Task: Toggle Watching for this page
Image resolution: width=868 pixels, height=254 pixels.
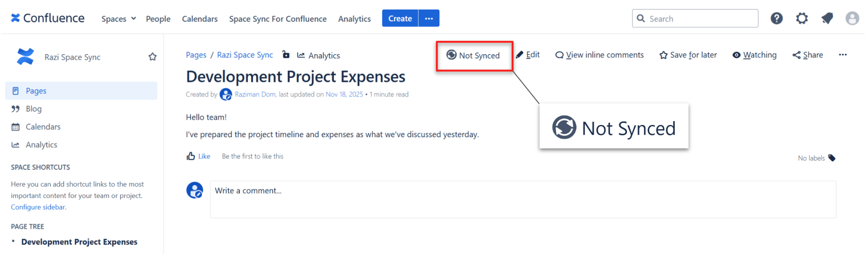Action: pos(754,55)
